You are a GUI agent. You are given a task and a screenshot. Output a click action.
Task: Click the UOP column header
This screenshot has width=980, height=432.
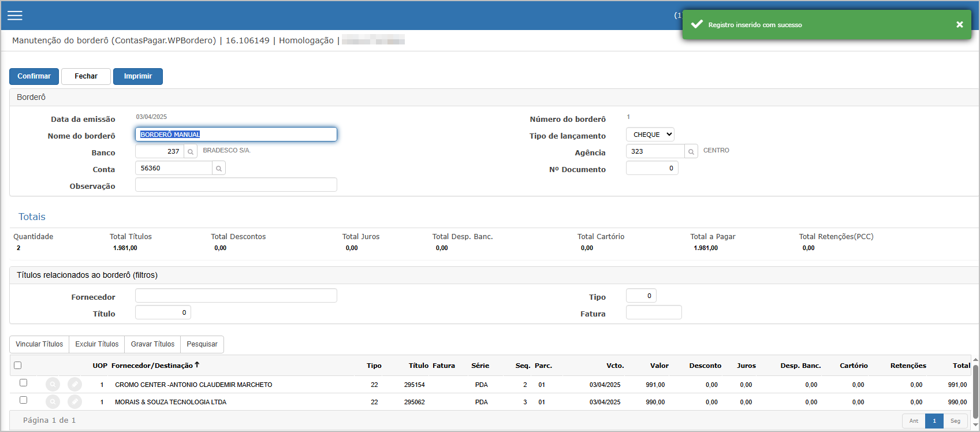(100, 366)
